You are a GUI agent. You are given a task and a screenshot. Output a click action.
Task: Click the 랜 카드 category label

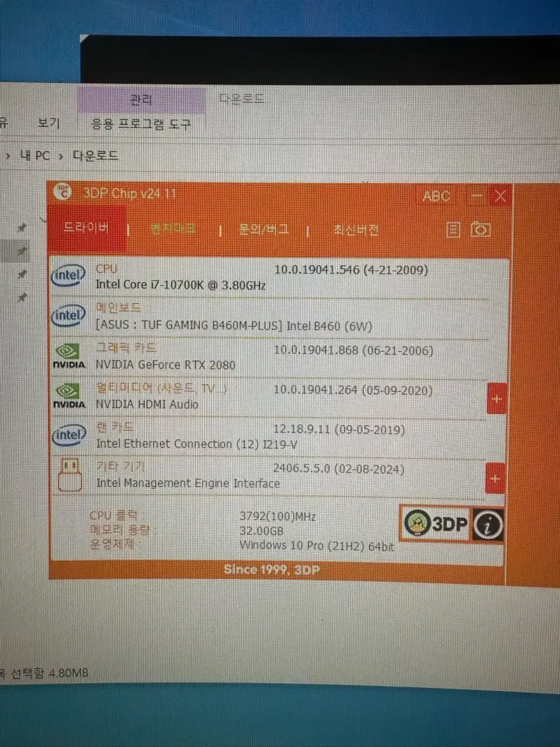(114, 428)
